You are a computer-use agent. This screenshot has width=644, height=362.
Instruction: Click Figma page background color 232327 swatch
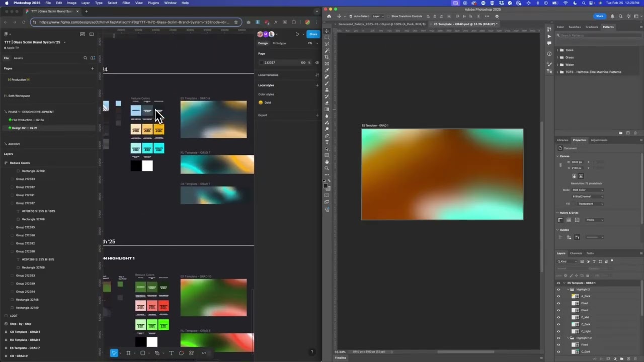pyautogui.click(x=262, y=63)
